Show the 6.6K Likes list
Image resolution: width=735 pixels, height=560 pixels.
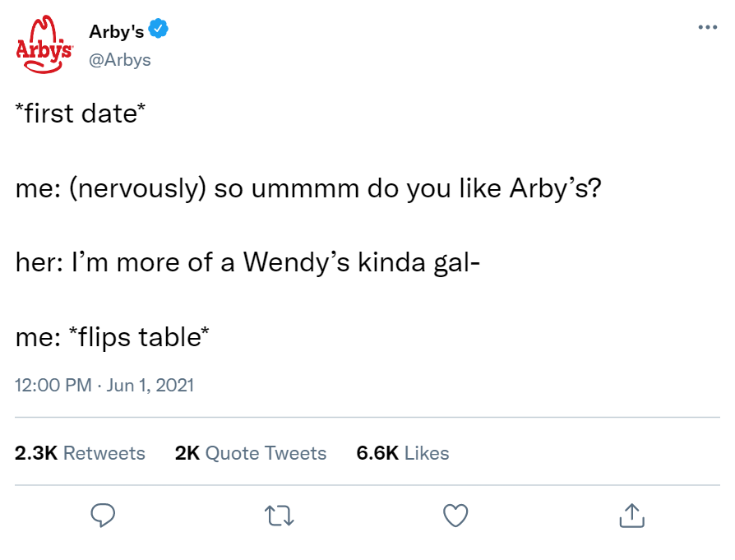click(403, 453)
